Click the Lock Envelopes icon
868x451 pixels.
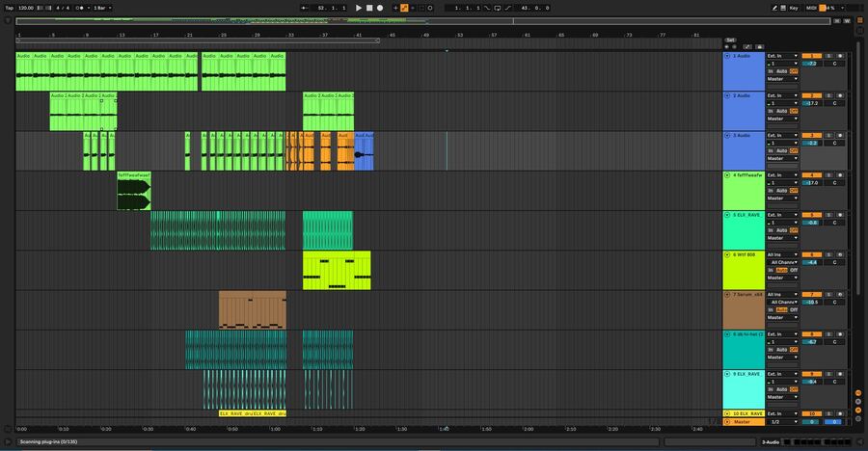point(759,47)
